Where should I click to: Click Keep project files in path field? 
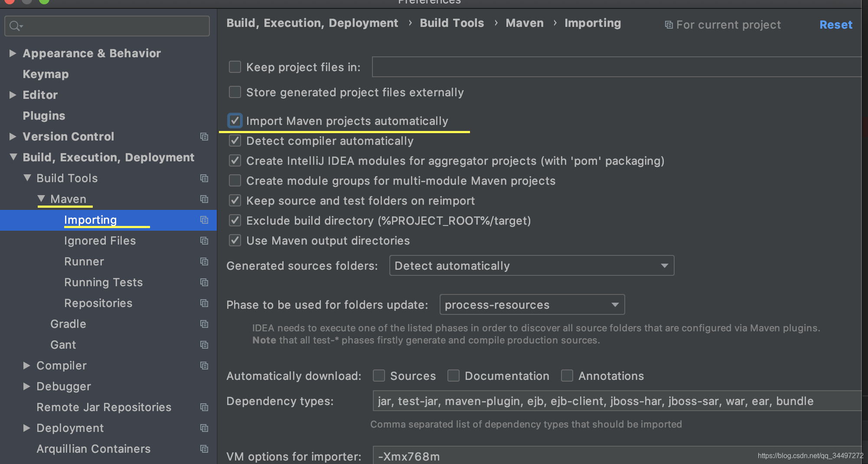pos(617,67)
